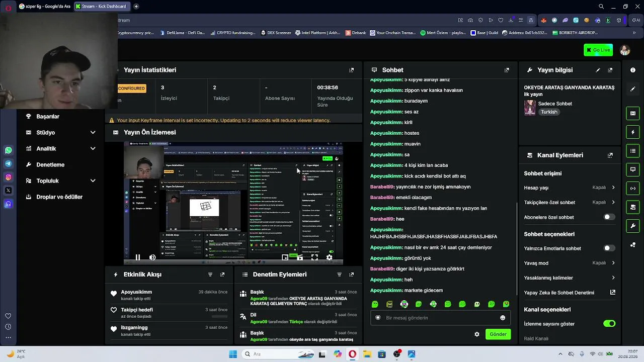This screenshot has width=644, height=362.
Task: Open a new browser tab with plus
Action: (136, 7)
